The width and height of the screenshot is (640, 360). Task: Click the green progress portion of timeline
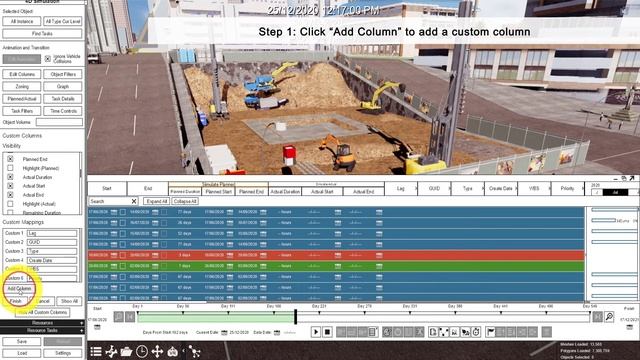point(216,318)
